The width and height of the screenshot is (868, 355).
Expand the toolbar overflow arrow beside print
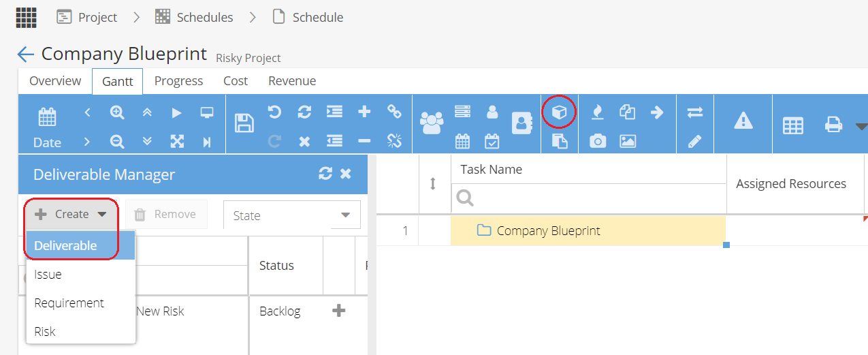pos(861,126)
